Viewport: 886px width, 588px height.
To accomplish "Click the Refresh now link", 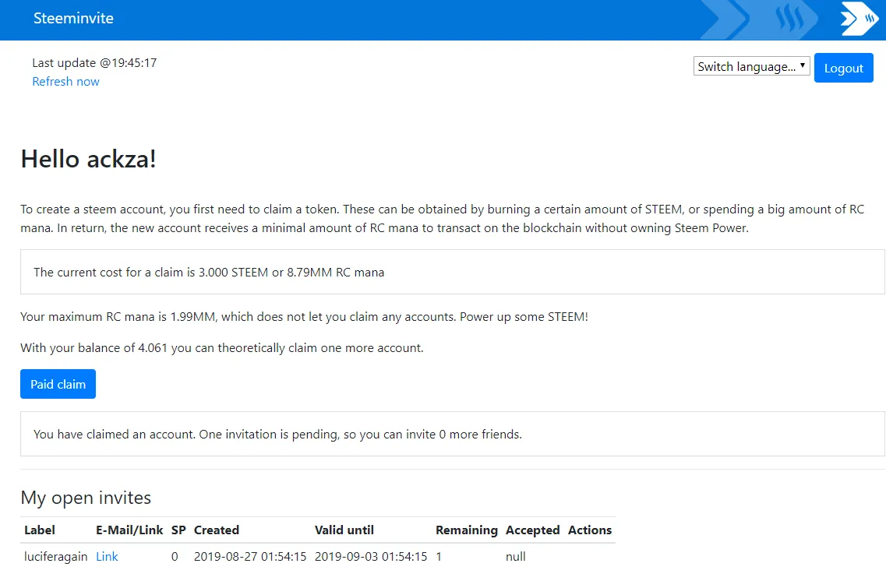I will click(65, 81).
